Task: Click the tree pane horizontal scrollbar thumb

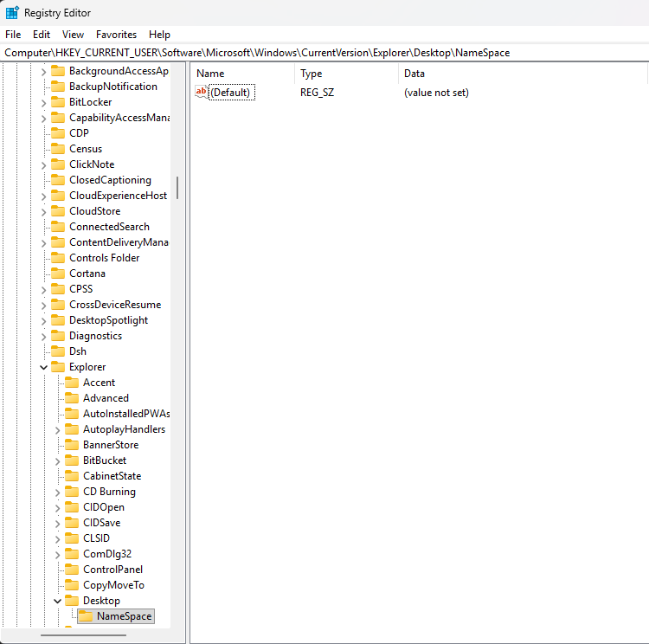Action: [x=83, y=634]
